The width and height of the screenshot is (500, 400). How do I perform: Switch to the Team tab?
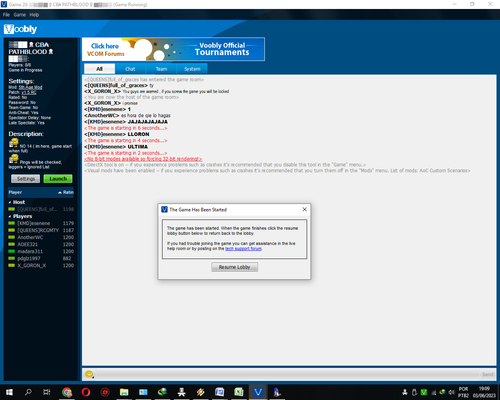[x=161, y=69]
